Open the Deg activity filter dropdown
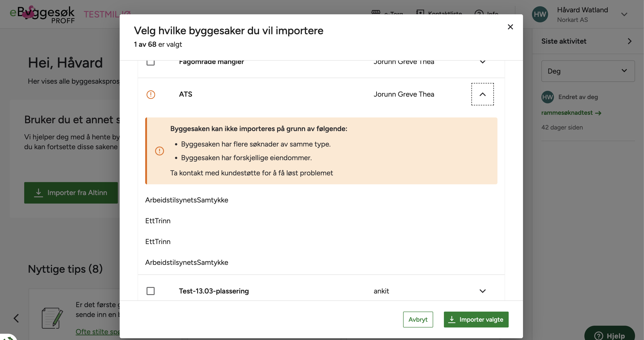Image resolution: width=644 pixels, height=340 pixels. coord(588,71)
